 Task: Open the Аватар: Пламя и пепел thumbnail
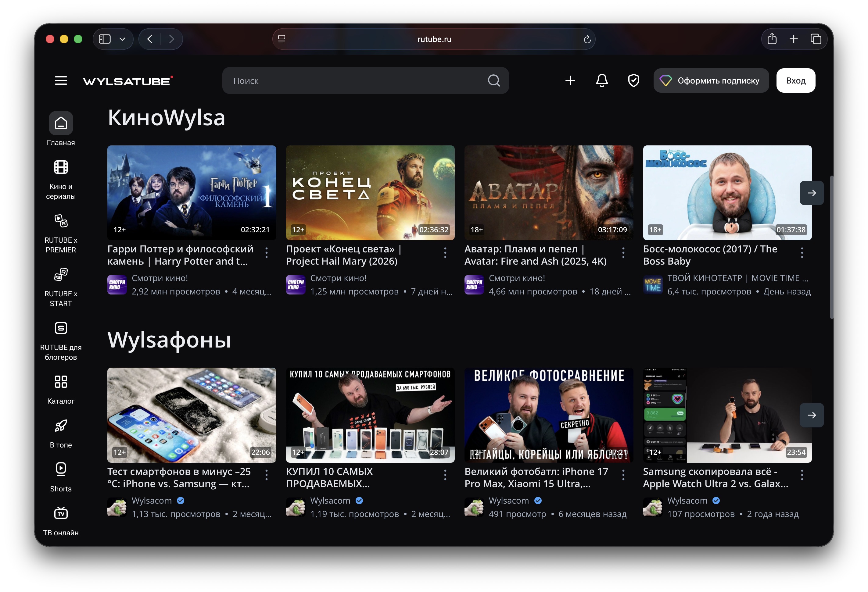coord(548,193)
